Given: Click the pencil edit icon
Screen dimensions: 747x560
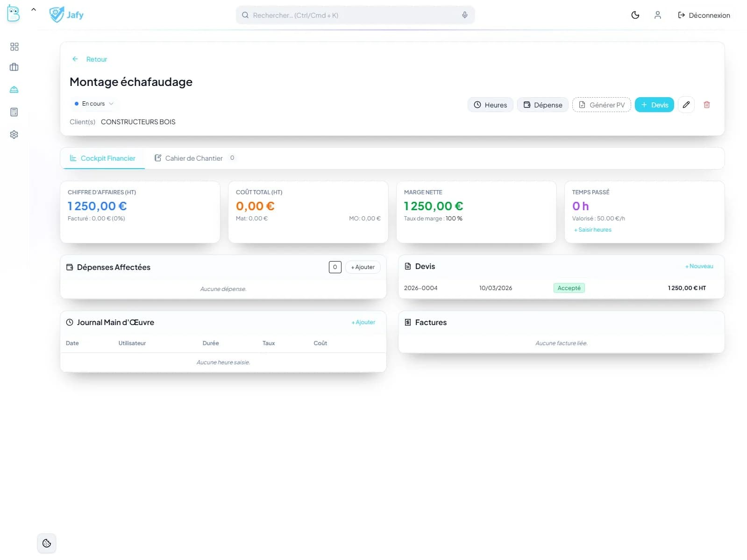Looking at the screenshot, I should coord(686,105).
